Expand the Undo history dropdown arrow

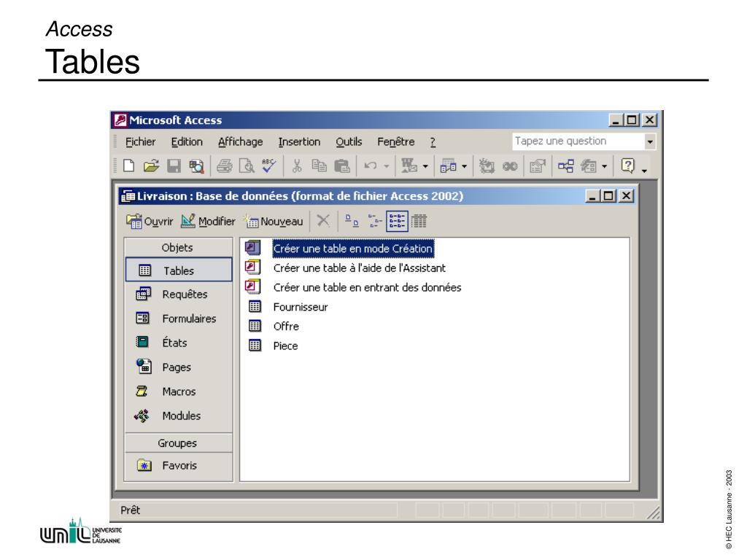tap(387, 166)
